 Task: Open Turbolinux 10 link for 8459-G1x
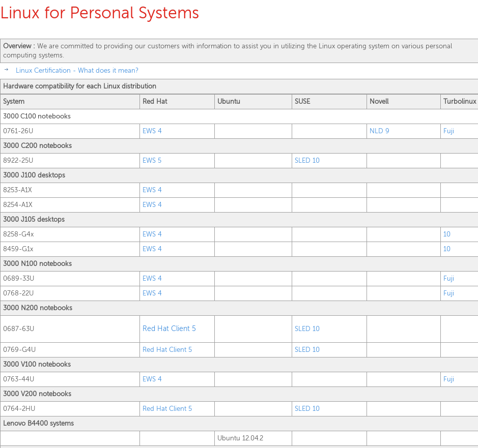[446, 249]
